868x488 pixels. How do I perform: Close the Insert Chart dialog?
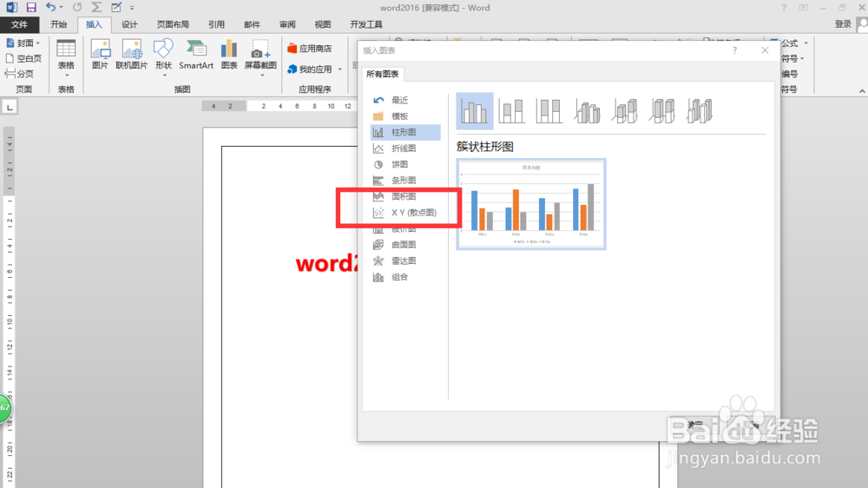pyautogui.click(x=765, y=50)
